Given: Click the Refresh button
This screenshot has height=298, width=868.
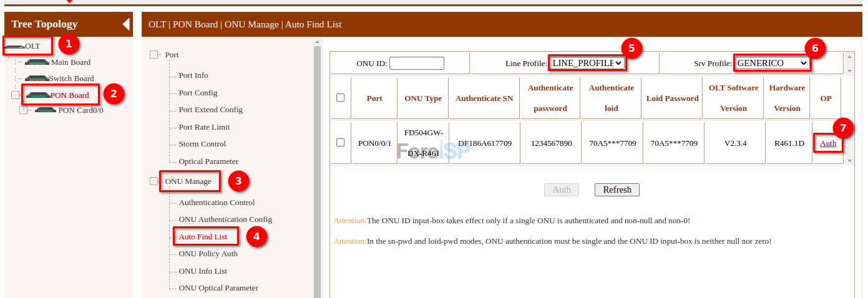Looking at the screenshot, I should point(617,190).
